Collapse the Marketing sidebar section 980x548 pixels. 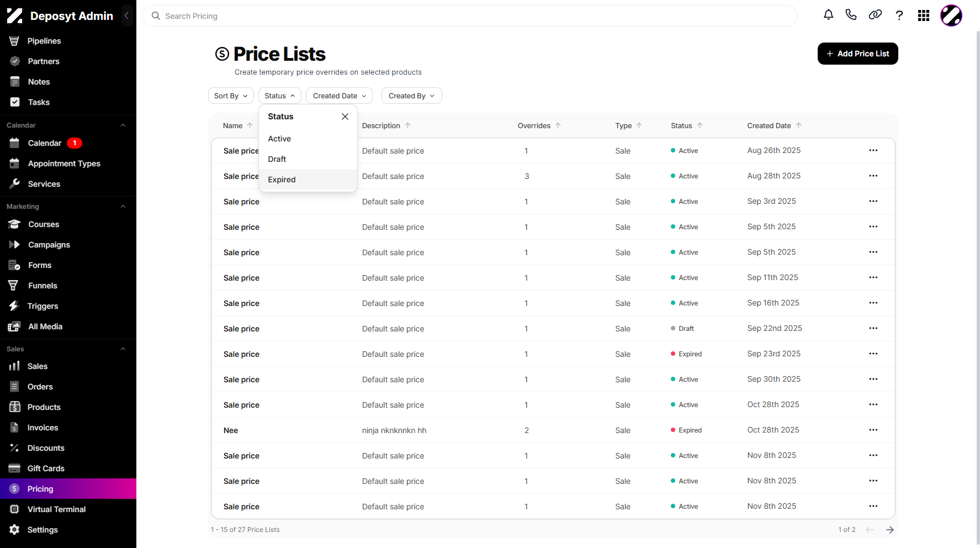click(123, 207)
